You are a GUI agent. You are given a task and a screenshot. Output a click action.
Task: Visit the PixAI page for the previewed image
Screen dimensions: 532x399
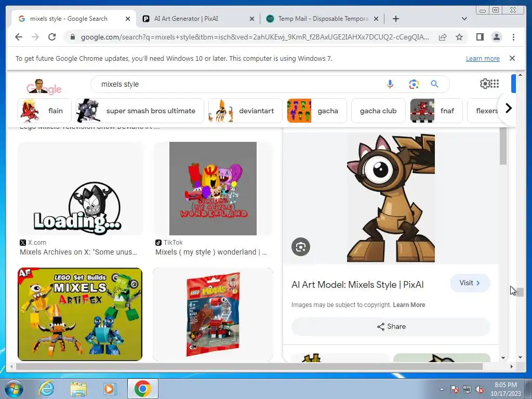[470, 283]
